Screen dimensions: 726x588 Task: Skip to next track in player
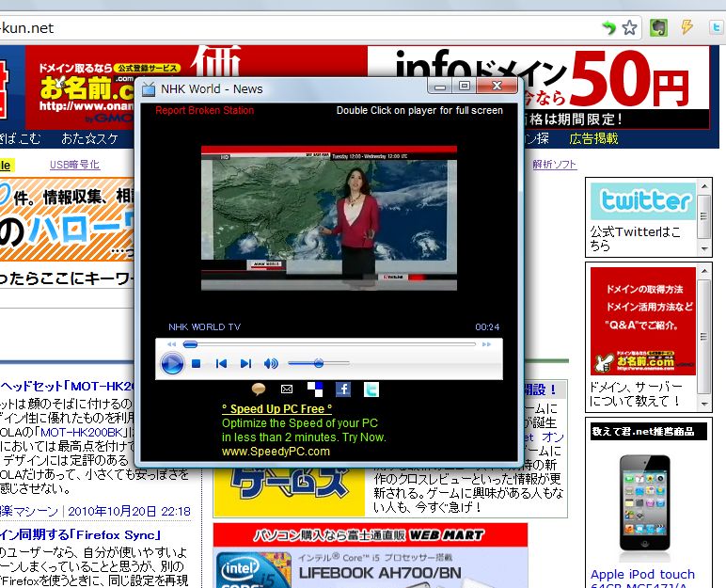click(x=245, y=364)
